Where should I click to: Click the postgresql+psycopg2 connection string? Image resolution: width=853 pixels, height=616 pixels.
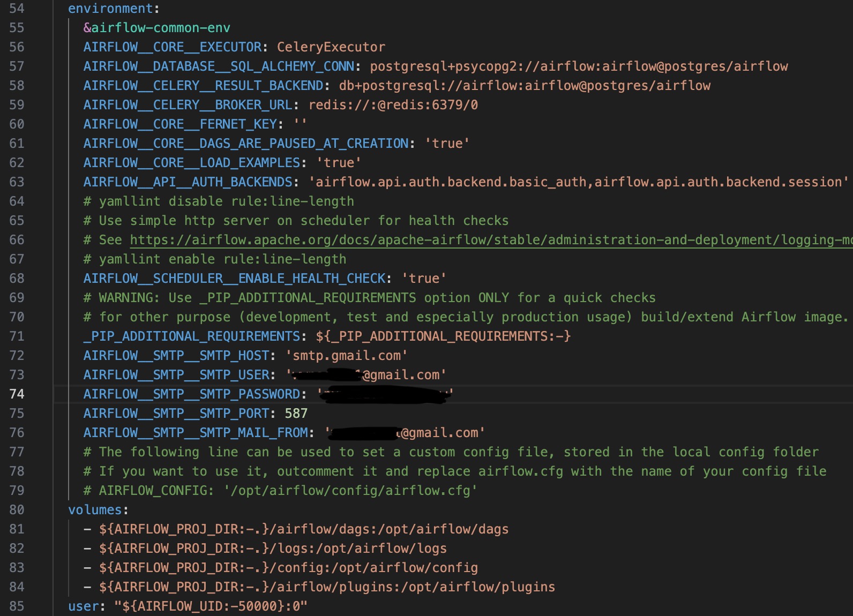point(579,66)
